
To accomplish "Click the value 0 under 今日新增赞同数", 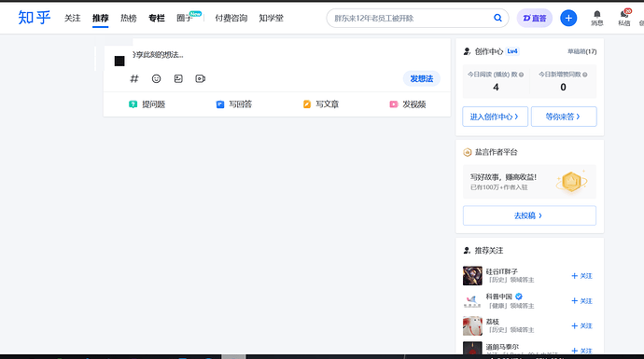I will (563, 87).
